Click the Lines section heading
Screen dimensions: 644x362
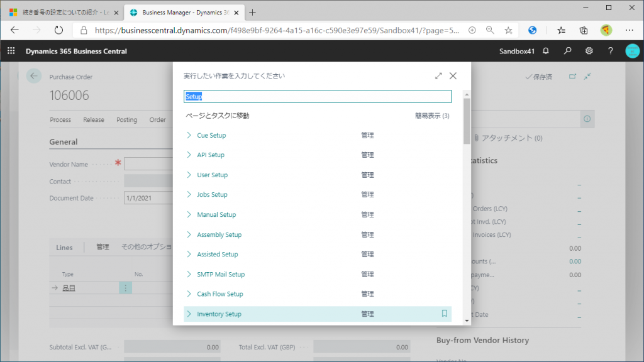[64, 248]
